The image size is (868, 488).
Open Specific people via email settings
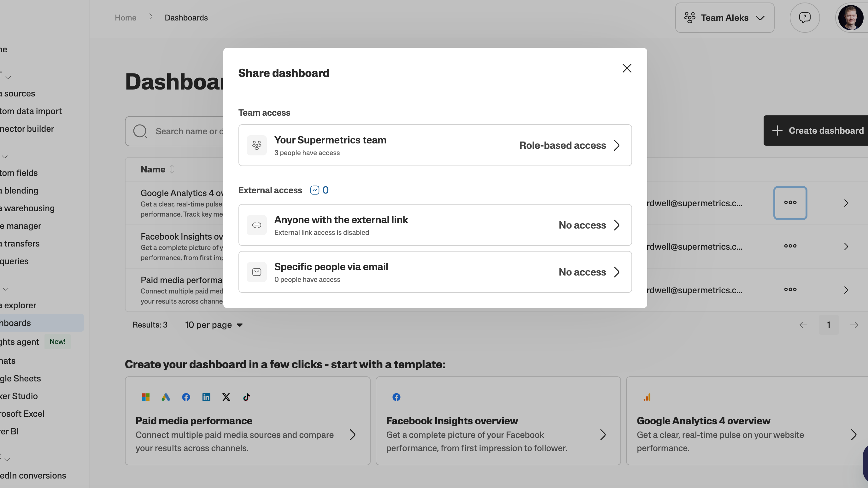point(435,272)
